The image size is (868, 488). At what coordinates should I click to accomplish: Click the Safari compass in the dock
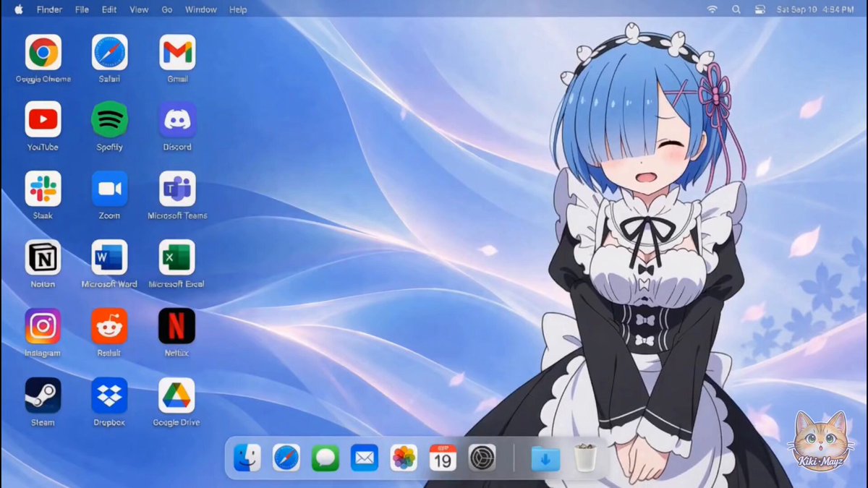(286, 458)
